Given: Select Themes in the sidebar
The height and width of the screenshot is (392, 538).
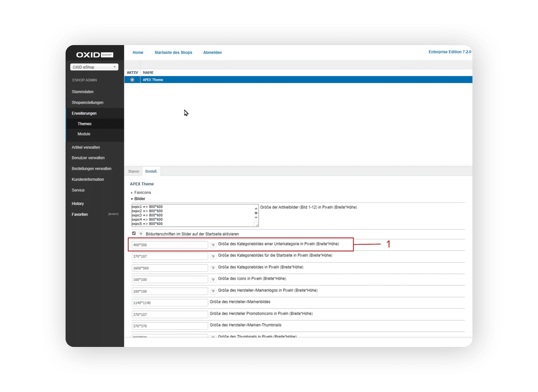Looking at the screenshot, I should (x=85, y=124).
